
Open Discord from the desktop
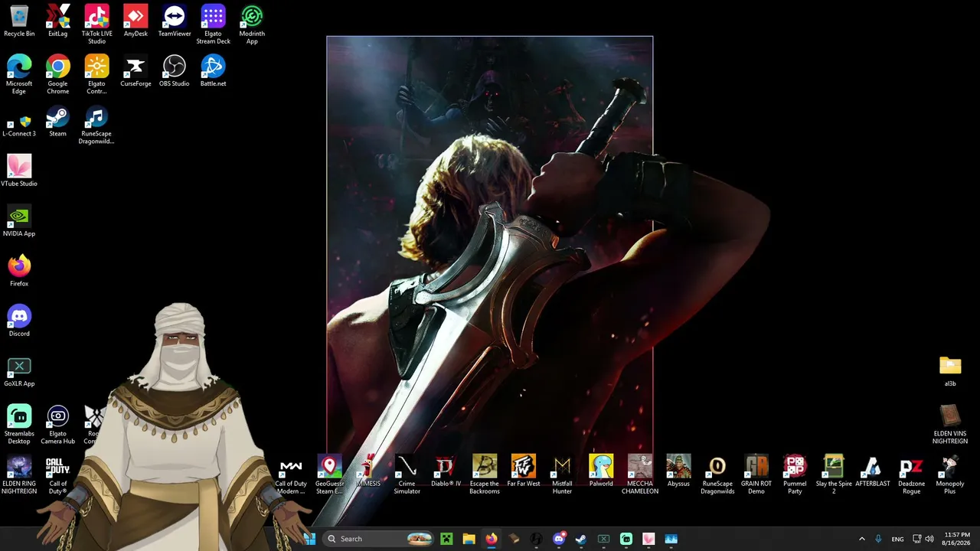click(19, 321)
